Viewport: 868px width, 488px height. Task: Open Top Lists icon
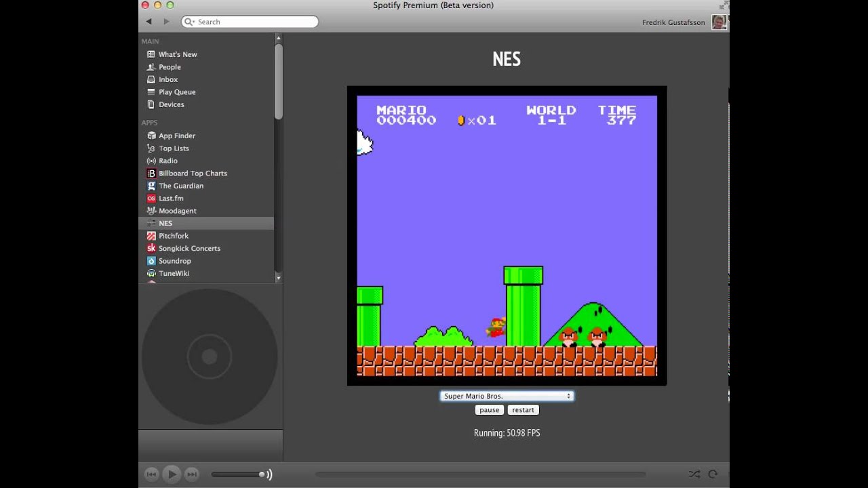151,148
